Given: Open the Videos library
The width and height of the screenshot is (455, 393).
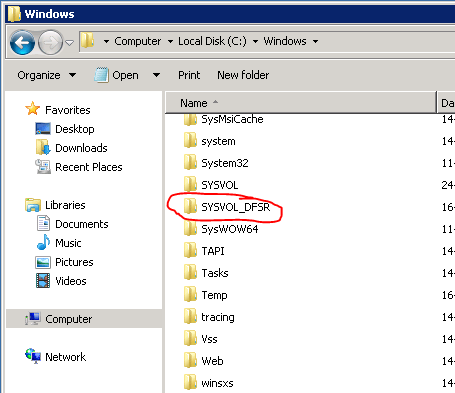Looking at the screenshot, I should pyautogui.click(x=71, y=281).
